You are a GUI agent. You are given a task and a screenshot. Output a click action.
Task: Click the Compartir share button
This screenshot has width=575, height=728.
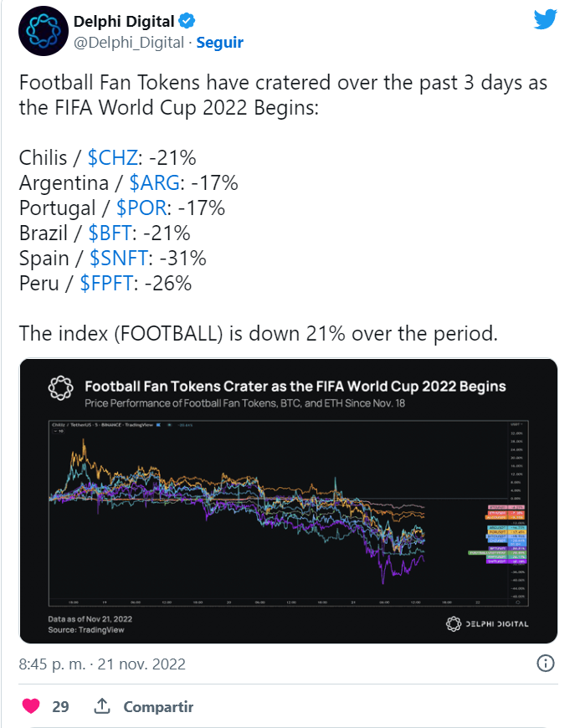click(158, 706)
